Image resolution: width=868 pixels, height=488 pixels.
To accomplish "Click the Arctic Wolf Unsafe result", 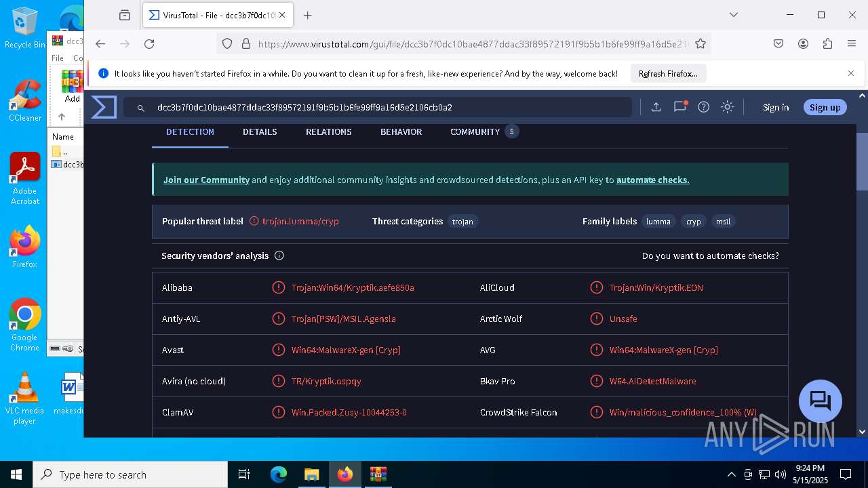I will (x=623, y=319).
